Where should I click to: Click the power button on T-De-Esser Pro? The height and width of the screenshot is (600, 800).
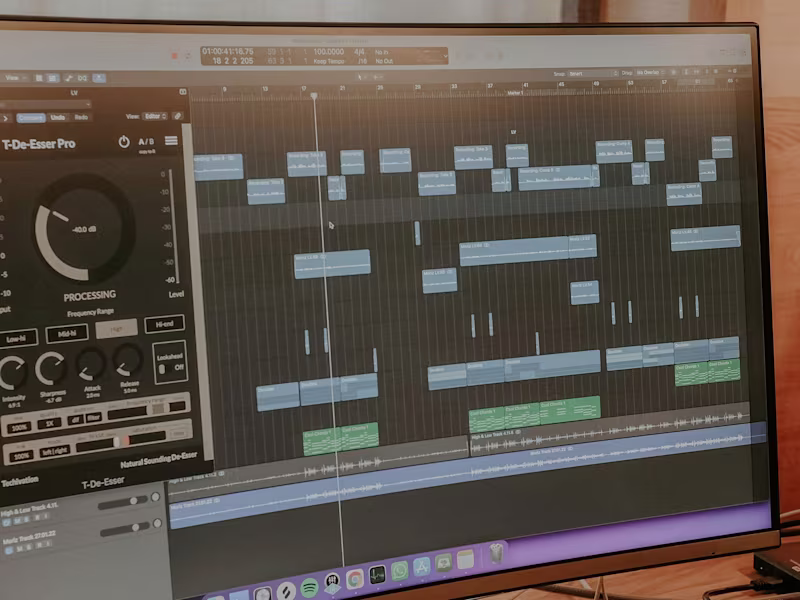pos(122,141)
